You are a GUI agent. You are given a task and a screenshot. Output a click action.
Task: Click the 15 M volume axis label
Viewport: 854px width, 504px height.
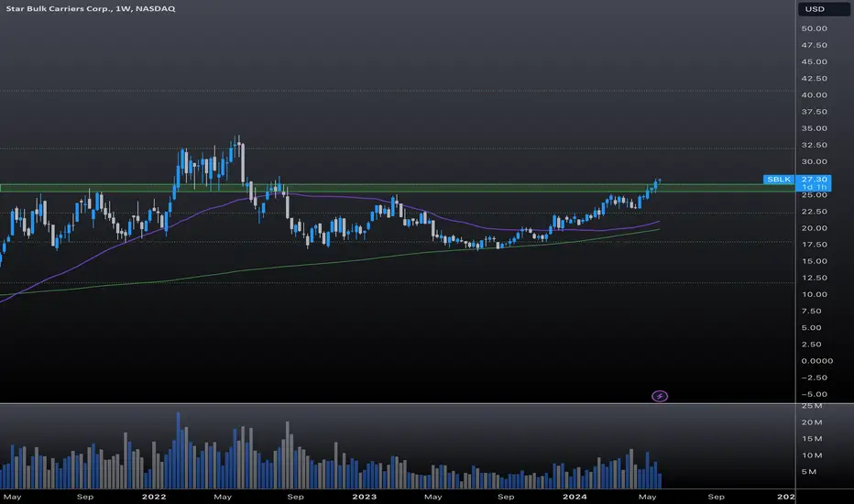click(x=812, y=439)
